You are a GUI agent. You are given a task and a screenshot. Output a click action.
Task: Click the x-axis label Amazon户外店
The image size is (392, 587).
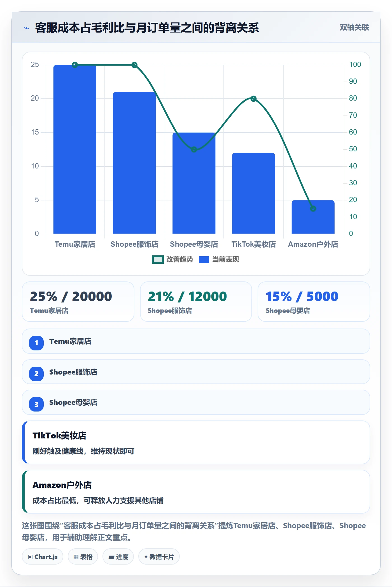click(313, 244)
